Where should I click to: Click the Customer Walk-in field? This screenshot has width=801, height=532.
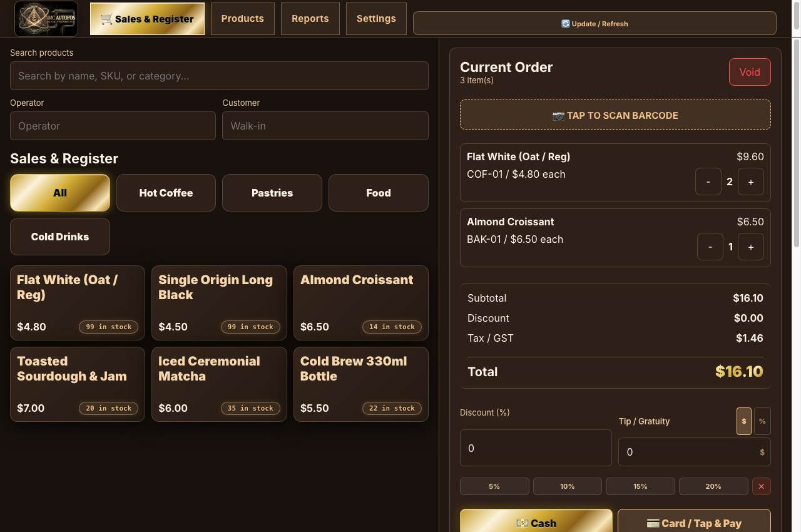pos(325,126)
